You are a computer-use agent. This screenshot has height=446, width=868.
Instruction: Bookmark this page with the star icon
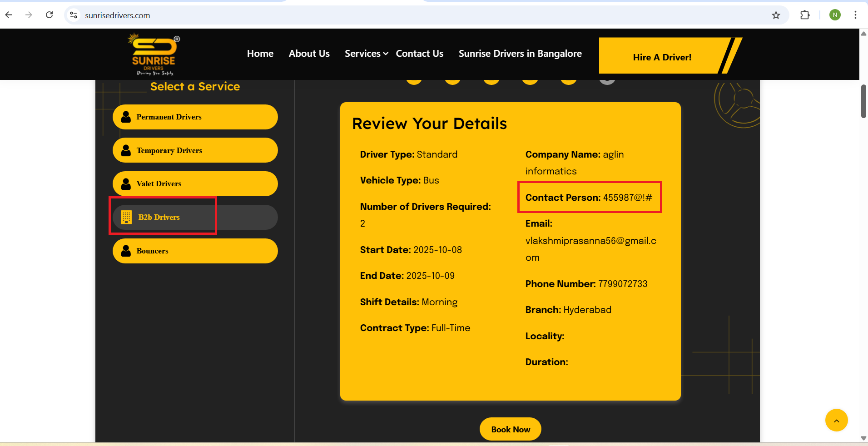coord(776,15)
